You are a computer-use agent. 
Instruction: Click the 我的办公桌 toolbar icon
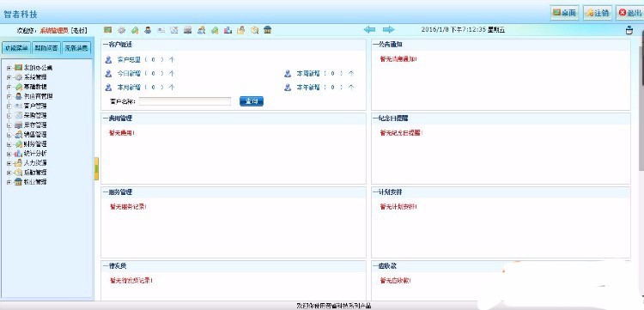pos(108,30)
